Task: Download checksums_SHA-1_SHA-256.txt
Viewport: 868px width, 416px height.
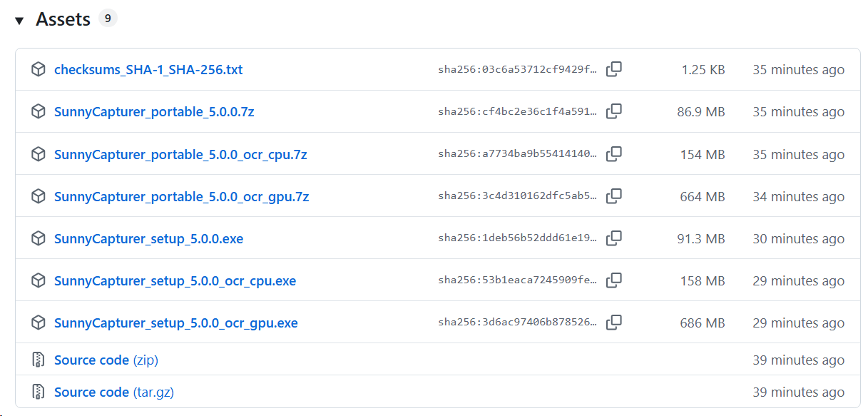Action: (148, 70)
